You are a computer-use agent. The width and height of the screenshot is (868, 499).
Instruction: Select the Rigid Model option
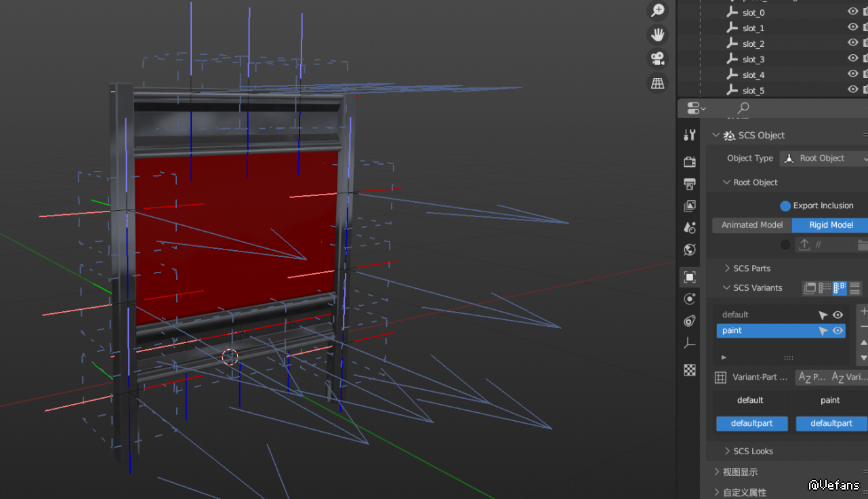831,225
